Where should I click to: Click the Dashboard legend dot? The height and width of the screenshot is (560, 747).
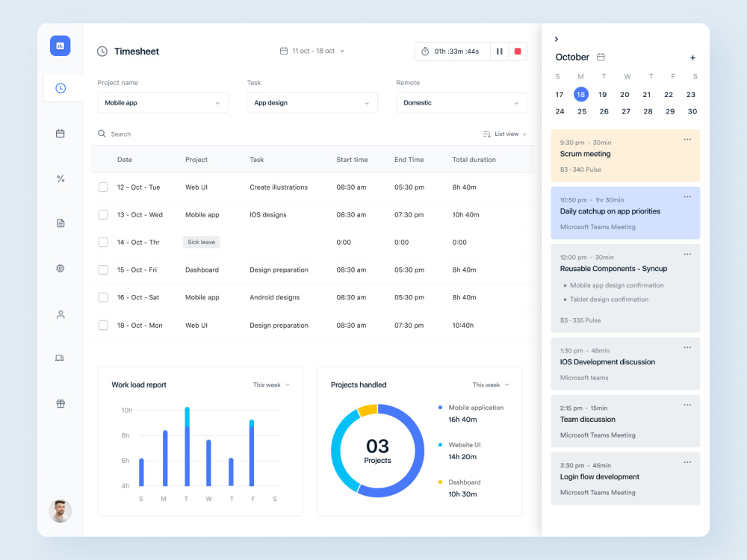point(440,482)
